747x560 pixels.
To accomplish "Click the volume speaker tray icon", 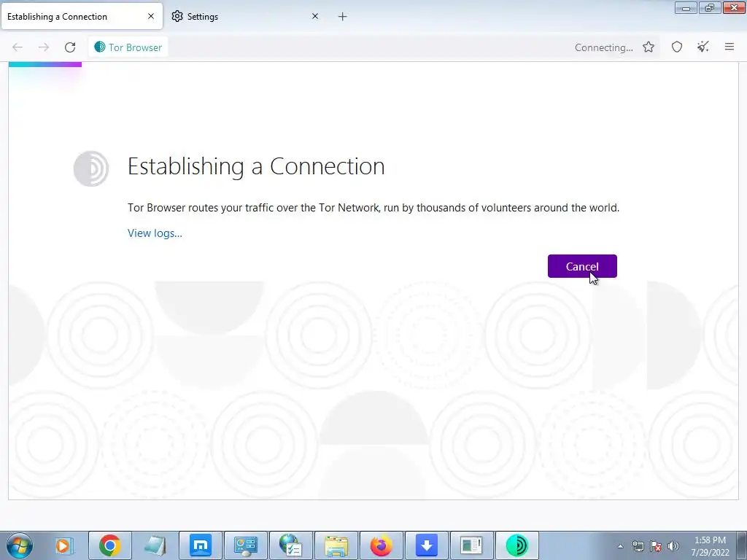I will (673, 546).
